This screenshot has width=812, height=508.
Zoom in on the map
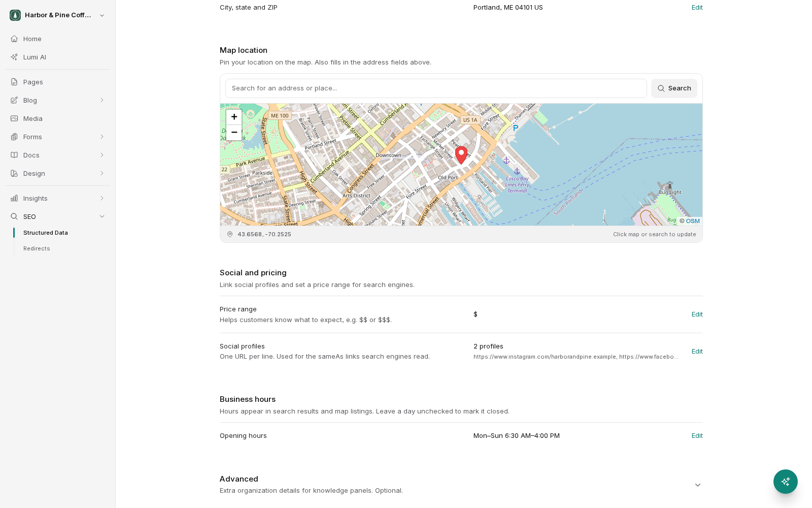pos(234,117)
